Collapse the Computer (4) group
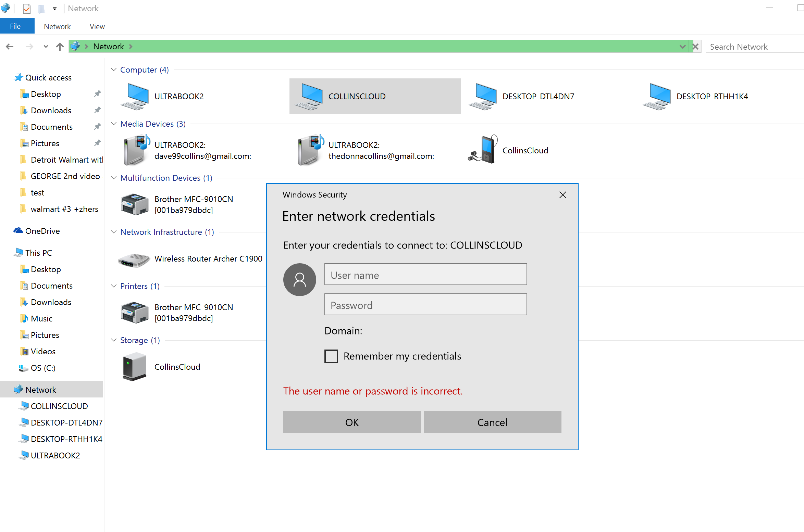Screen dimensions: 804x532 click(x=114, y=69)
